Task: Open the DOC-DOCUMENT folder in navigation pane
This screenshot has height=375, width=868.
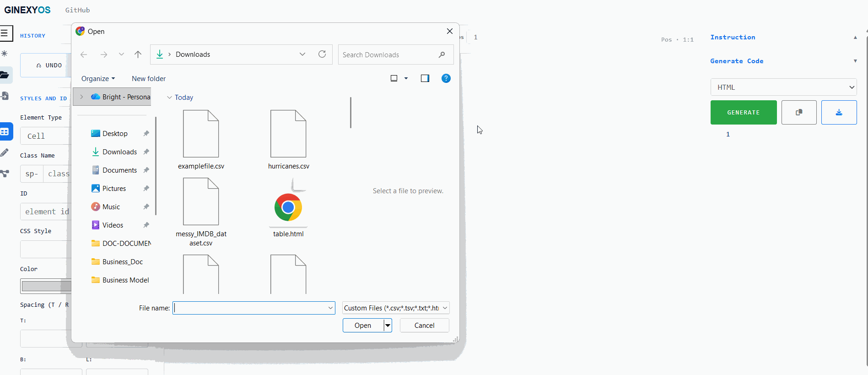Action: (121, 244)
